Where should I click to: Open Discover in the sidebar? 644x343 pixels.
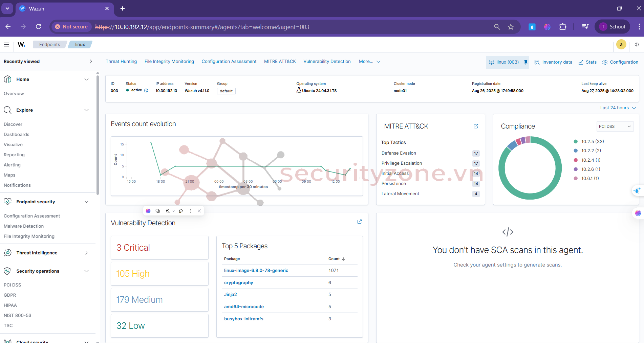click(13, 124)
